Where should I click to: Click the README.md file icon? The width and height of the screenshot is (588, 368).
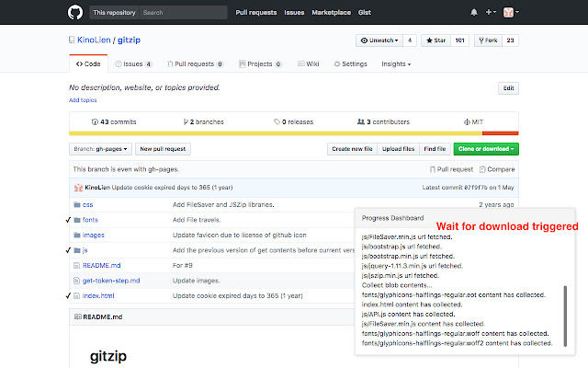click(76, 265)
